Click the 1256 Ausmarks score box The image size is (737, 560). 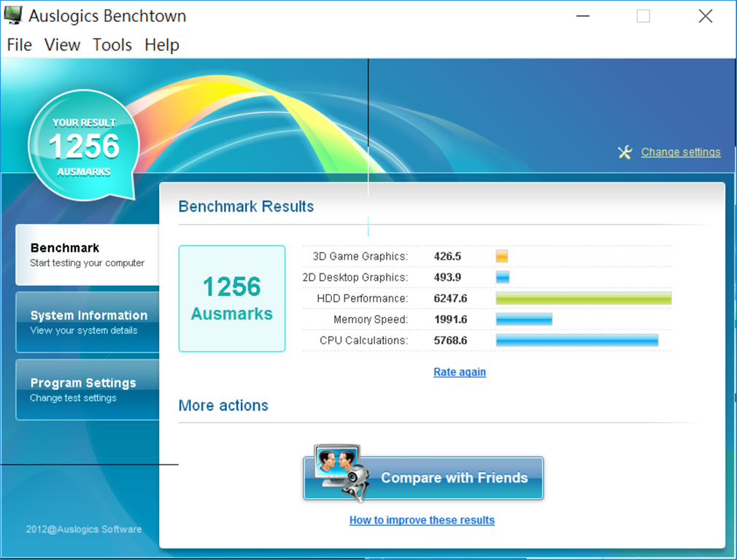(232, 298)
